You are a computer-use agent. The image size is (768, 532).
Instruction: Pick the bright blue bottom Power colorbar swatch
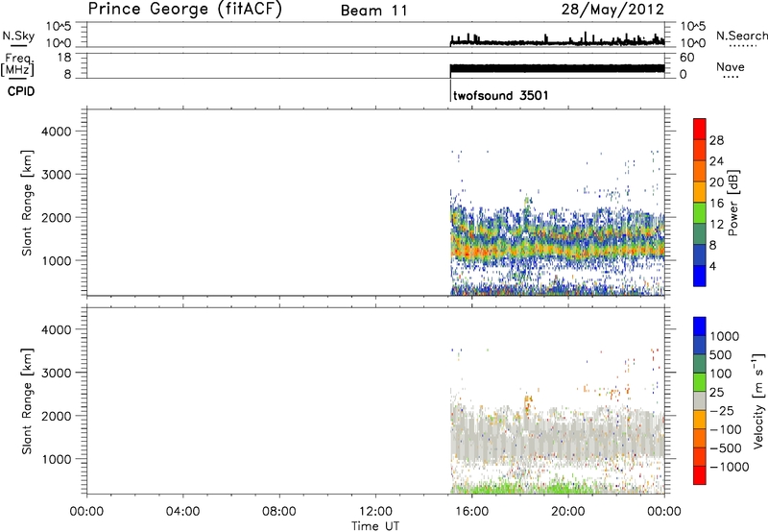pyautogui.click(x=700, y=276)
